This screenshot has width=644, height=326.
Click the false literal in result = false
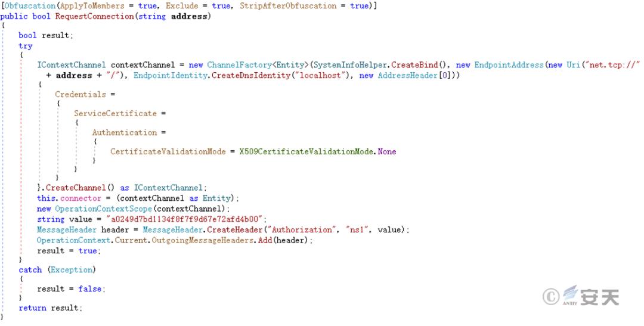pos(90,288)
